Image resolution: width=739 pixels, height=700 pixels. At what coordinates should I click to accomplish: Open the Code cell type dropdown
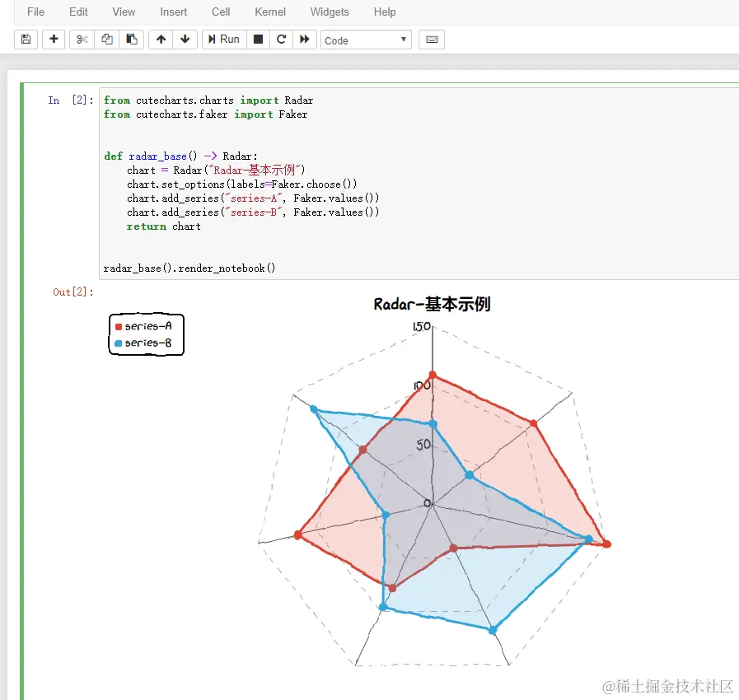pyautogui.click(x=366, y=40)
